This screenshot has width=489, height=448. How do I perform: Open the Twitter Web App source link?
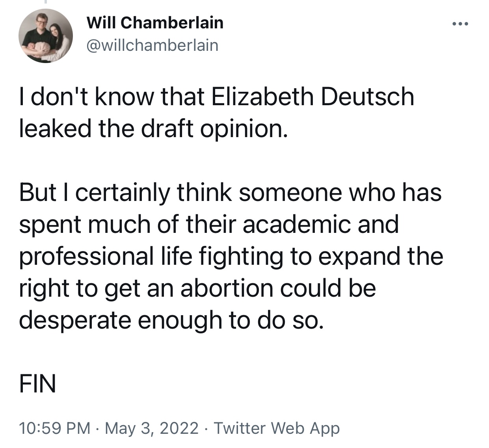pos(276,428)
